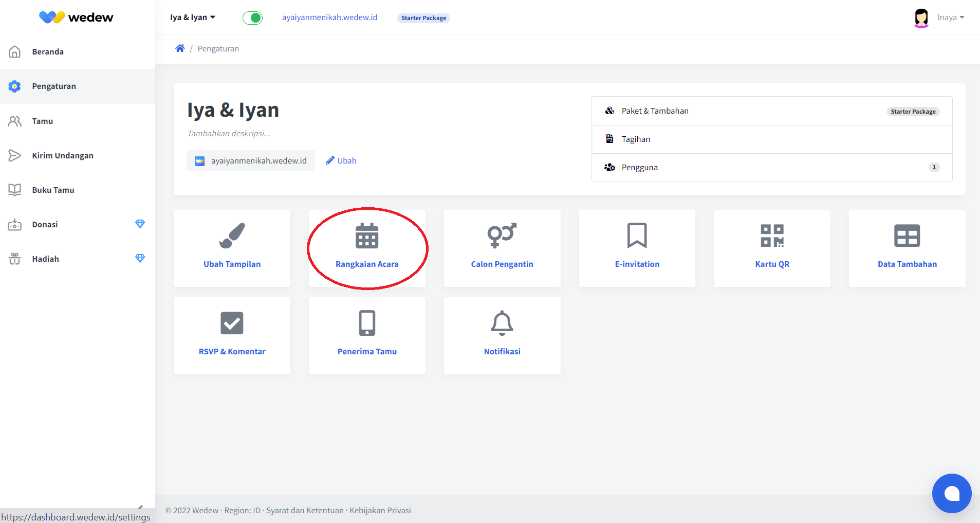This screenshot has height=523, width=980.
Task: Click the Kirim Undangan send icon
Action: click(x=15, y=156)
